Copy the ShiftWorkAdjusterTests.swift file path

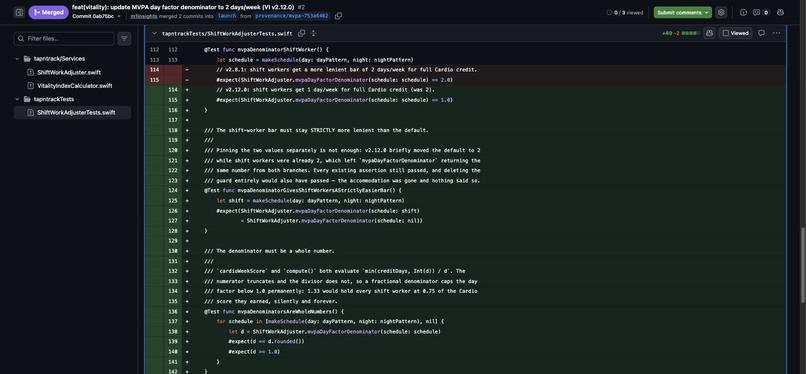[x=301, y=33]
